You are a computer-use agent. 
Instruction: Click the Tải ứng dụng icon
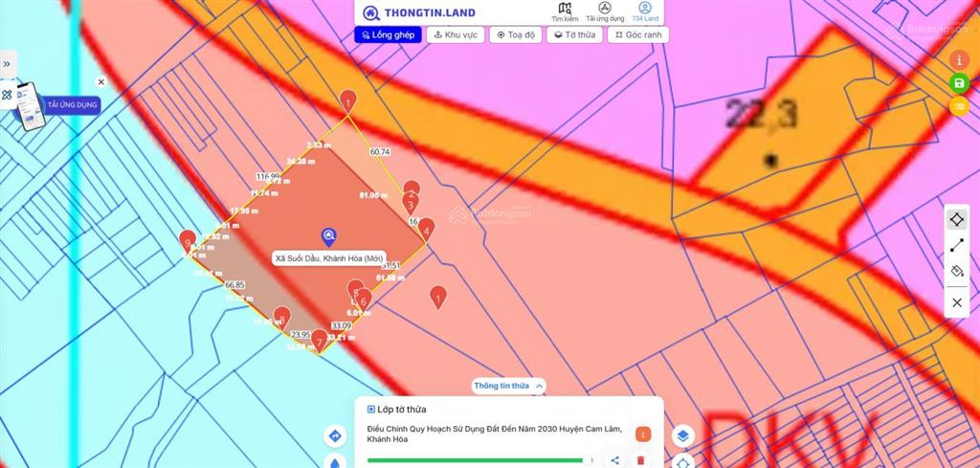(605, 11)
